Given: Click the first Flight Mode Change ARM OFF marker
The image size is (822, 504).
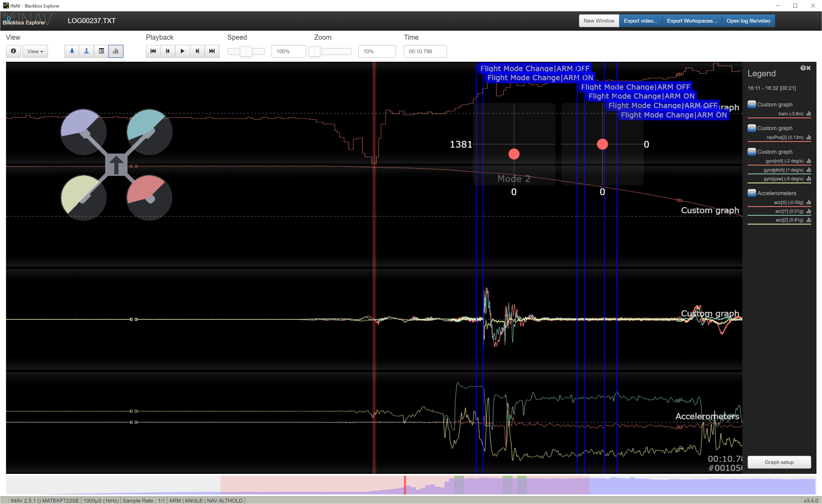Looking at the screenshot, I should [x=535, y=68].
